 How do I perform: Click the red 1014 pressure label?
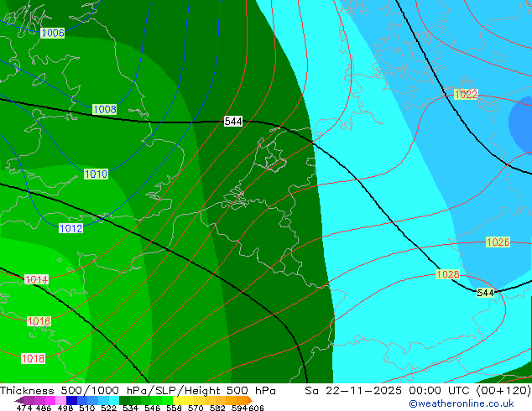pos(37,280)
